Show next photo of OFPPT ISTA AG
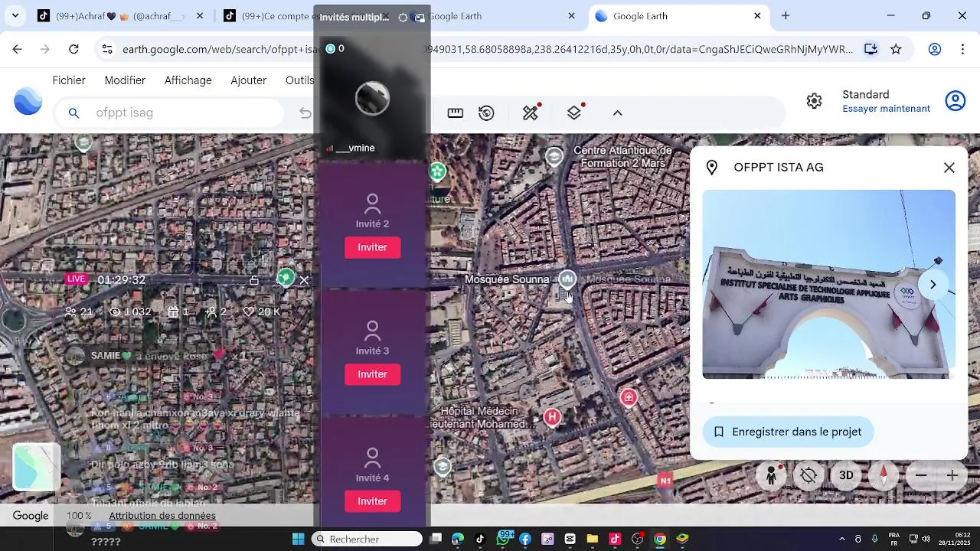The height and width of the screenshot is (551, 980). (933, 285)
